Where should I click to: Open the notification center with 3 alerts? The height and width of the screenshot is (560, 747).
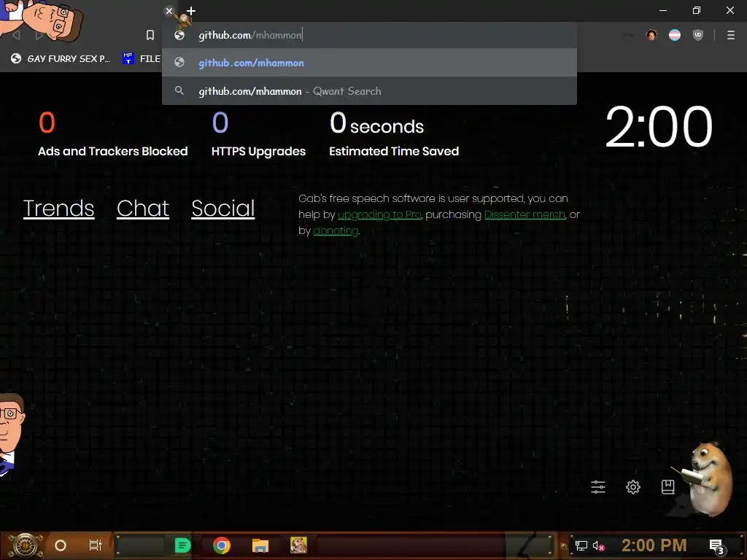click(x=716, y=546)
